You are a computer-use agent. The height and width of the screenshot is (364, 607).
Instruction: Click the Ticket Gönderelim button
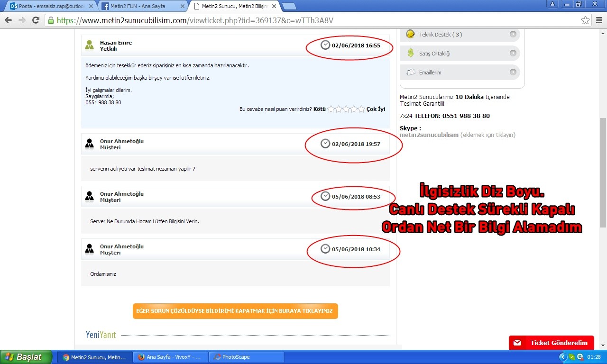[552, 343]
